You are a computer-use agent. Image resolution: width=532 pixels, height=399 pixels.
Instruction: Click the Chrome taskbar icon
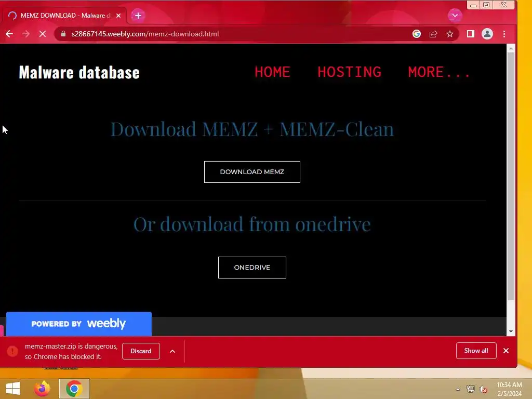(74, 389)
